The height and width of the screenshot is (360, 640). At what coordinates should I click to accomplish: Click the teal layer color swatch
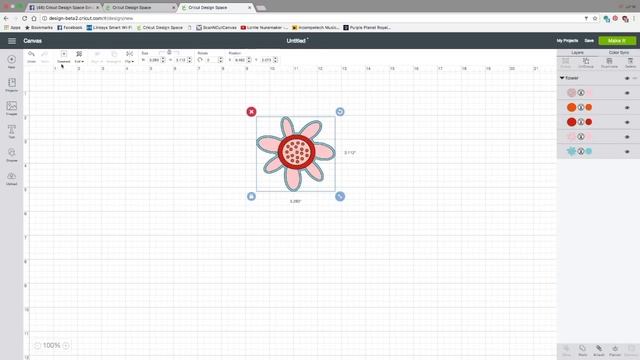pyautogui.click(x=589, y=151)
